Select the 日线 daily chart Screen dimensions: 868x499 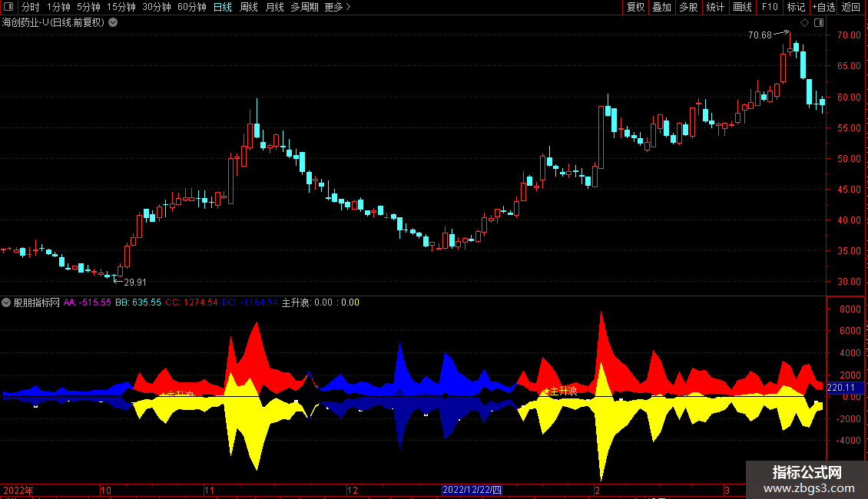[223, 7]
